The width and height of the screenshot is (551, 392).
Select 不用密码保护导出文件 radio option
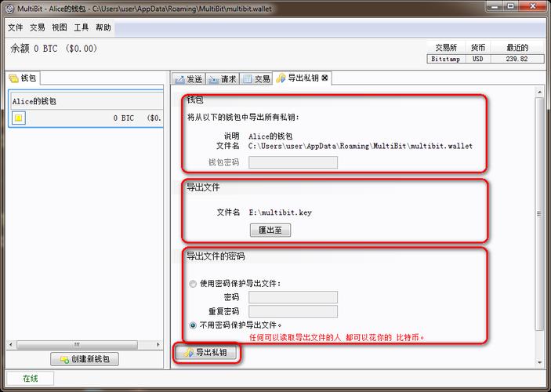pos(193,325)
